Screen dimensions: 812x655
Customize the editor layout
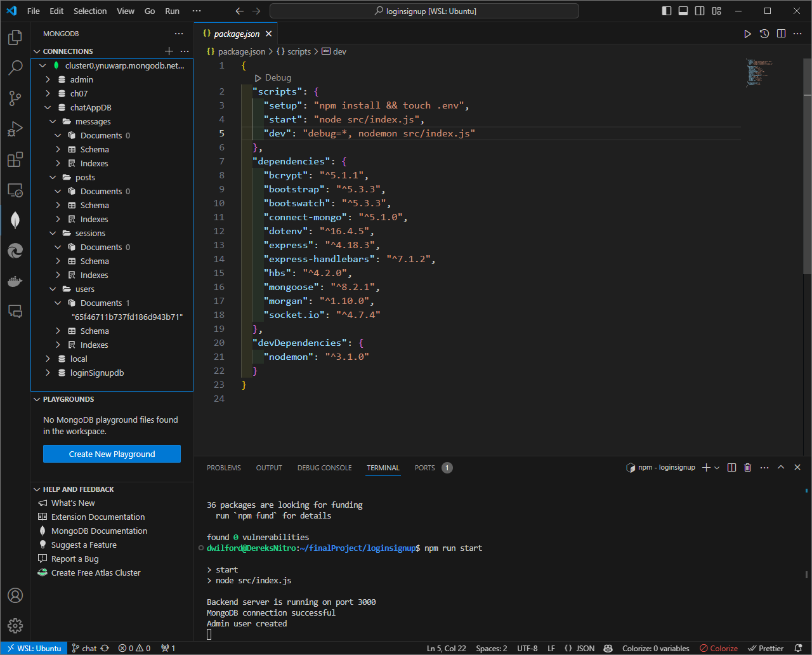(716, 11)
